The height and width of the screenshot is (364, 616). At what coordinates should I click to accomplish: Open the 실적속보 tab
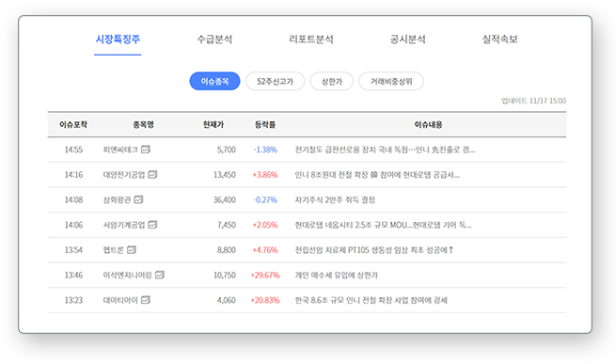pos(499,40)
